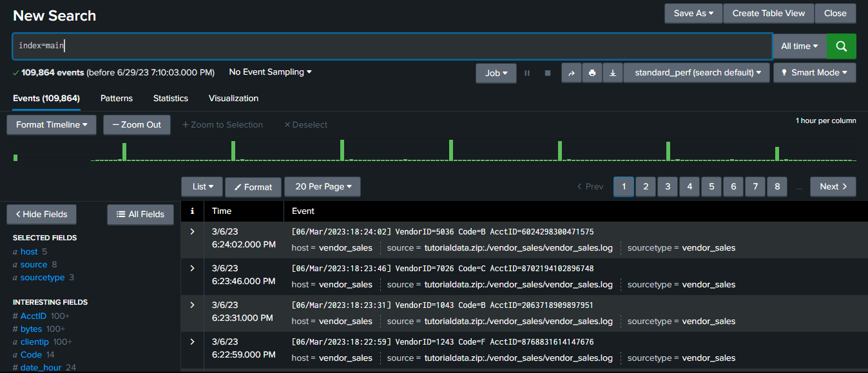Switch to the Visualization tab
Image resolution: width=868 pixels, height=373 pixels.
(x=233, y=99)
